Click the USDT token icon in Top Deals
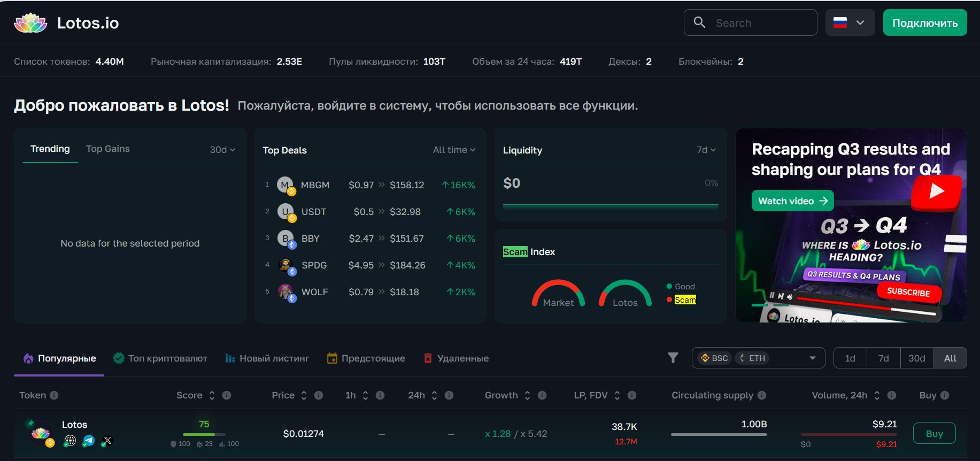 [x=285, y=212]
